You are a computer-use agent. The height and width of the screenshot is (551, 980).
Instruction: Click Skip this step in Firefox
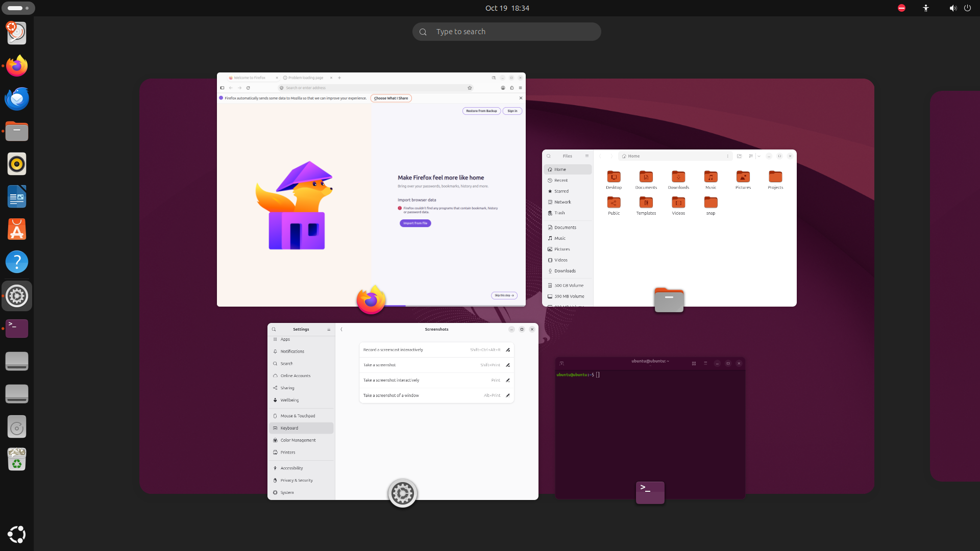(504, 295)
